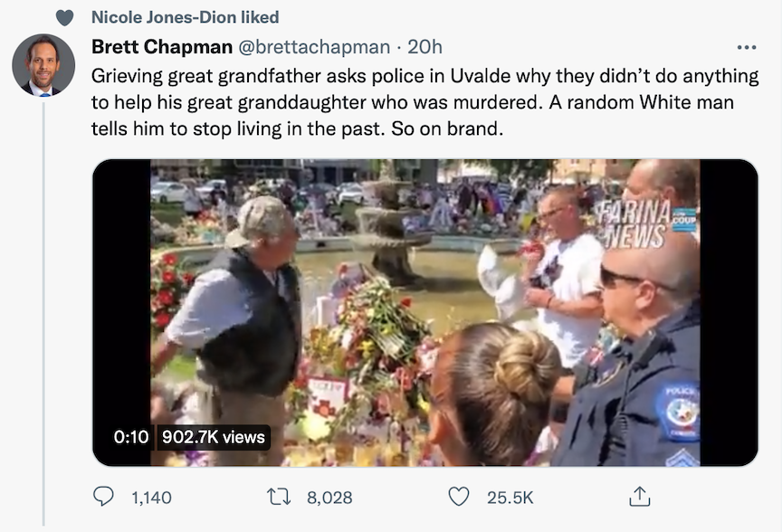Open the tweet's more options ellipsis
The width and height of the screenshot is (782, 532).
click(746, 47)
